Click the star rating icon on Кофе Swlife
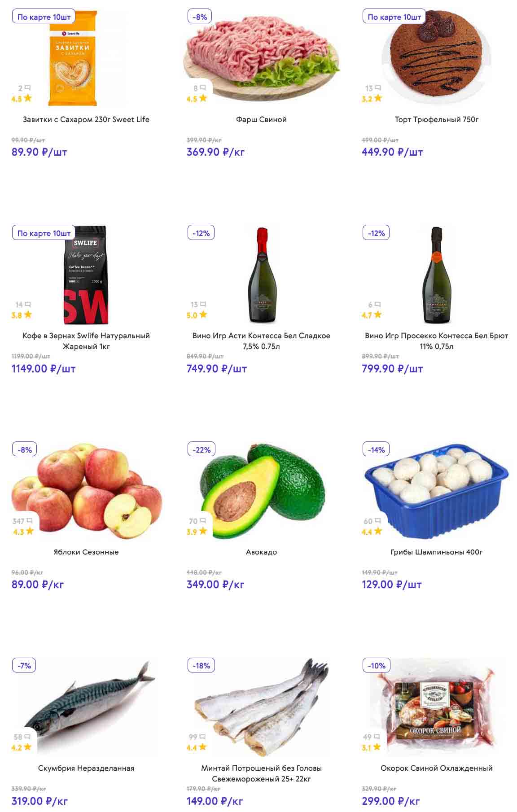517x812 pixels. pyautogui.click(x=28, y=315)
